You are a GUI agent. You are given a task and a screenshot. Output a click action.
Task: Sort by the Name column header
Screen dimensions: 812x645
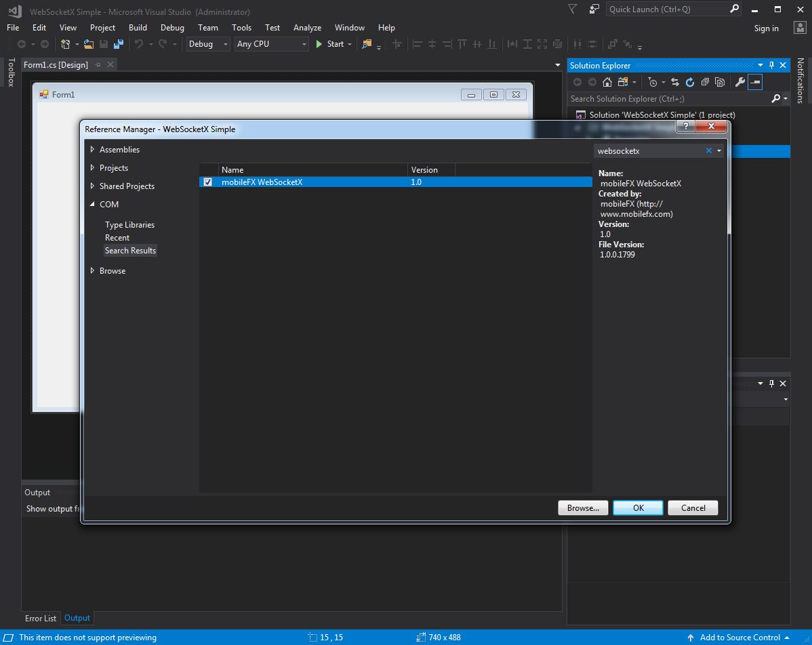[312, 170]
